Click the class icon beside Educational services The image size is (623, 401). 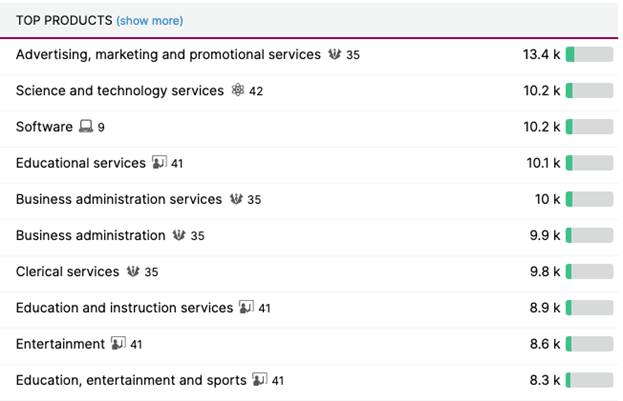point(159,163)
